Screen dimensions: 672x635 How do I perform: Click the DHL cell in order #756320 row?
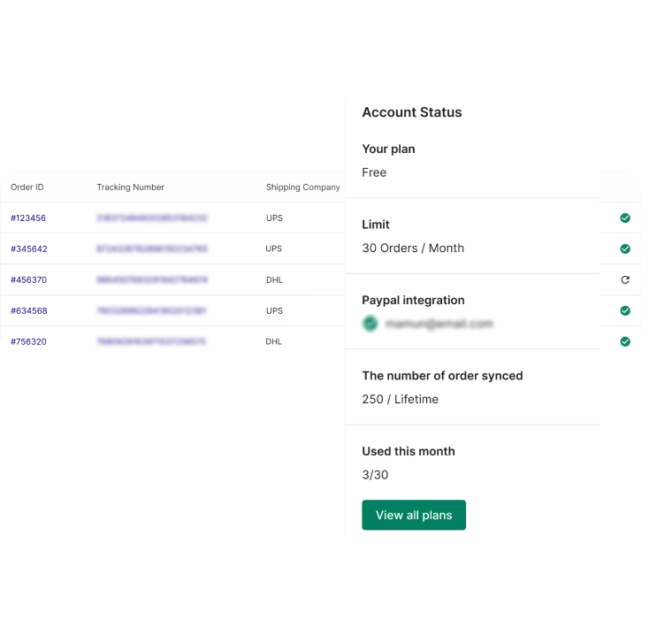point(274,341)
